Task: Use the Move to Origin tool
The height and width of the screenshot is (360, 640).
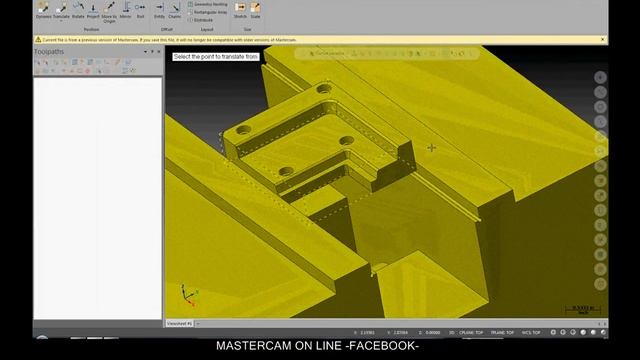Action: click(x=109, y=11)
